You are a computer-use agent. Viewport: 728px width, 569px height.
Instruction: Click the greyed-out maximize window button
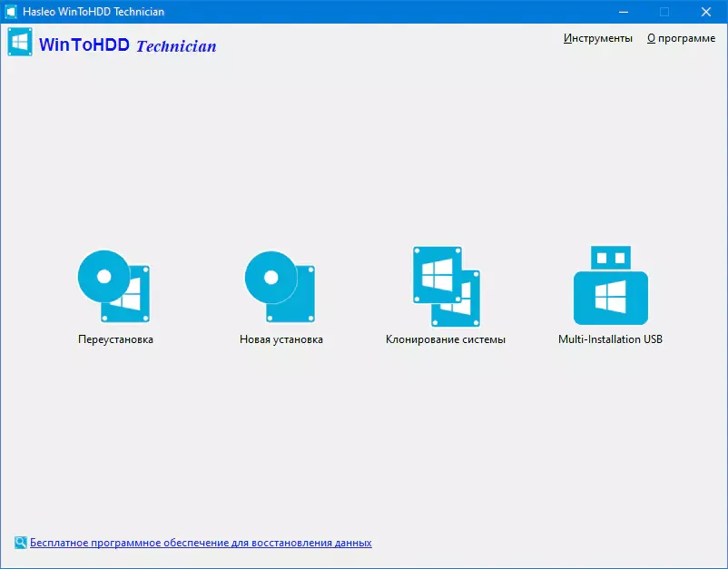pos(664,12)
